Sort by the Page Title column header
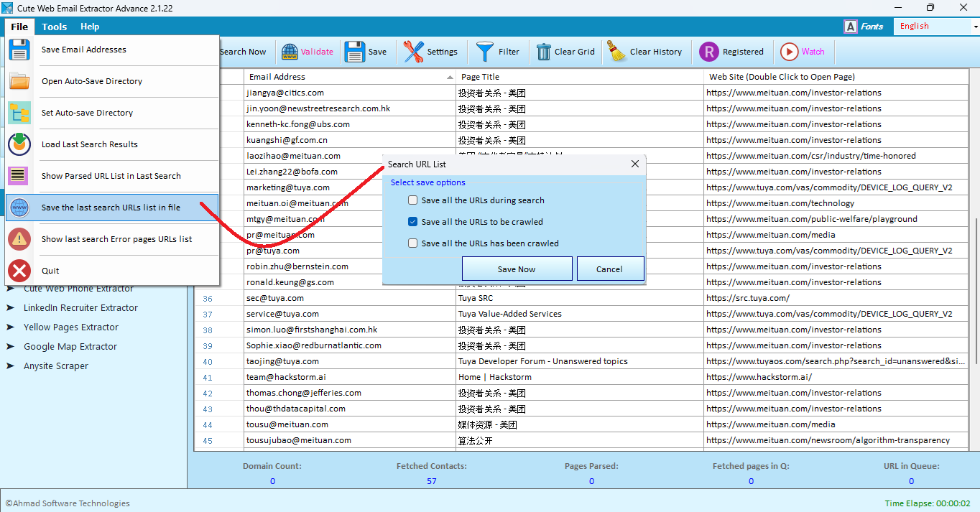The width and height of the screenshot is (980, 512). point(580,77)
